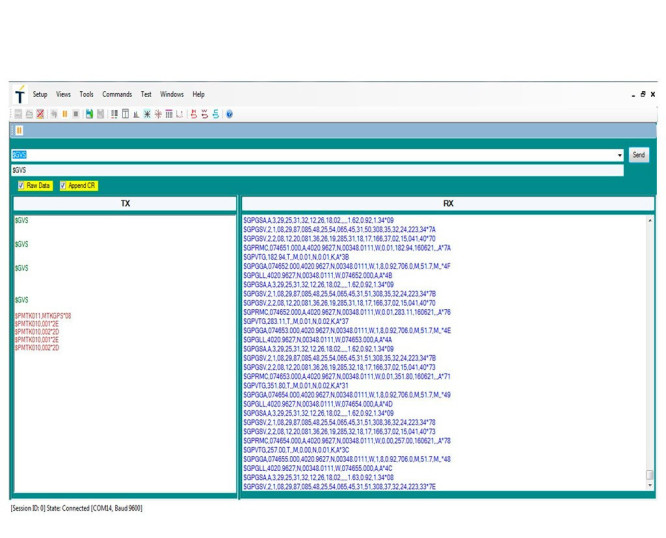Screen dimensions: 666x538
Task: Click the orange pause icon in toolbar
Action: [x=65, y=114]
